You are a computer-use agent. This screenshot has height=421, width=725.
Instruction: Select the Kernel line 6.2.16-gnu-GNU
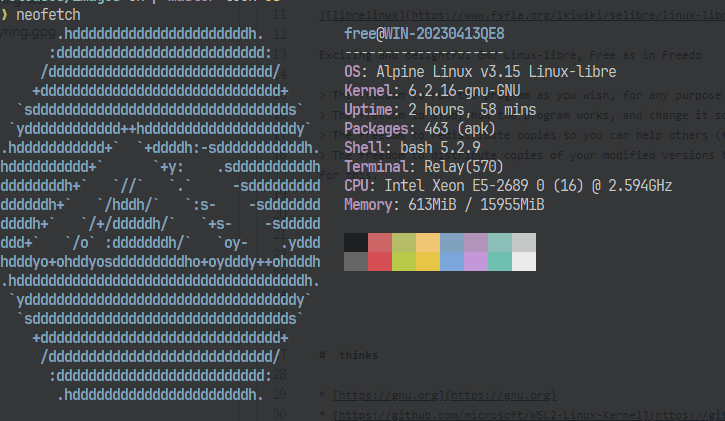click(x=432, y=91)
